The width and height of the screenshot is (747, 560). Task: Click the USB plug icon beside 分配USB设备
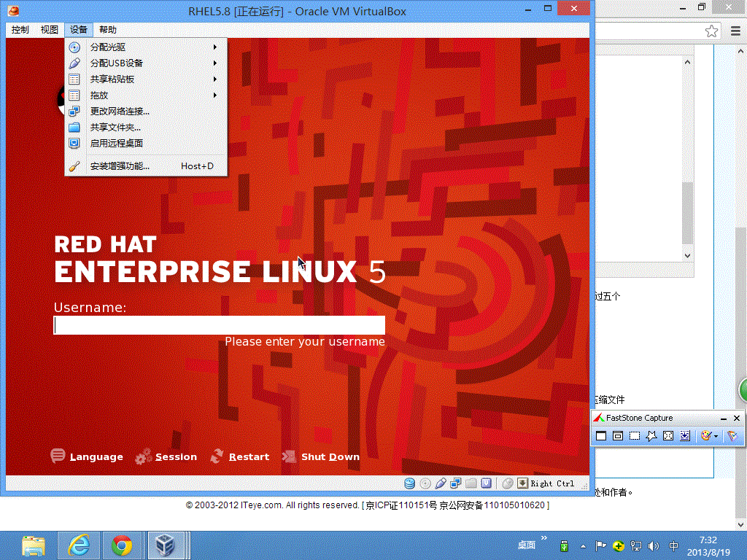point(74,63)
